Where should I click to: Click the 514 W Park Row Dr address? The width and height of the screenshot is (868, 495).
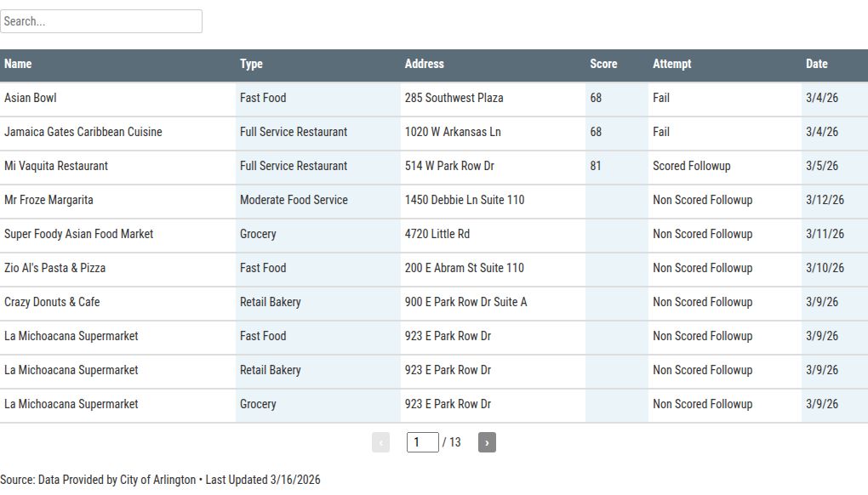(449, 166)
